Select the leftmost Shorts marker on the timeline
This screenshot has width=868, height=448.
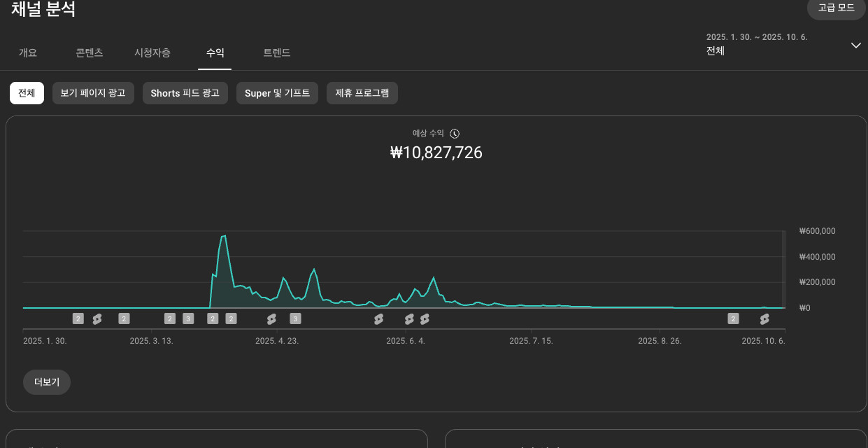click(97, 319)
